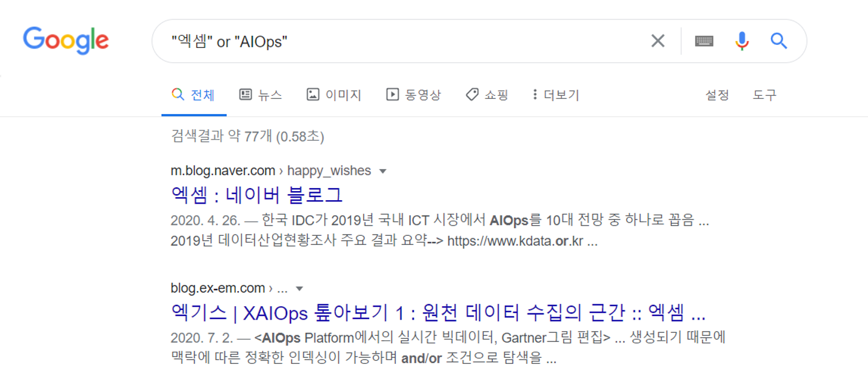Image resolution: width=868 pixels, height=382 pixels.
Task: Switch to the 동영상 tab
Action: [x=414, y=95]
